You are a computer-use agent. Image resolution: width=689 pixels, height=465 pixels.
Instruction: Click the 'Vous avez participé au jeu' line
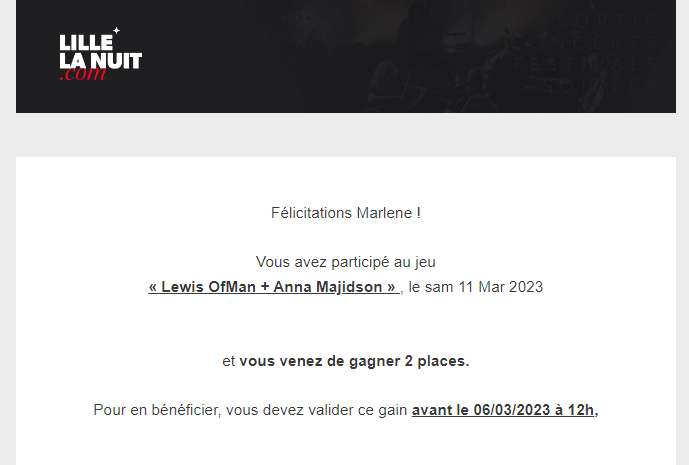tap(346, 262)
